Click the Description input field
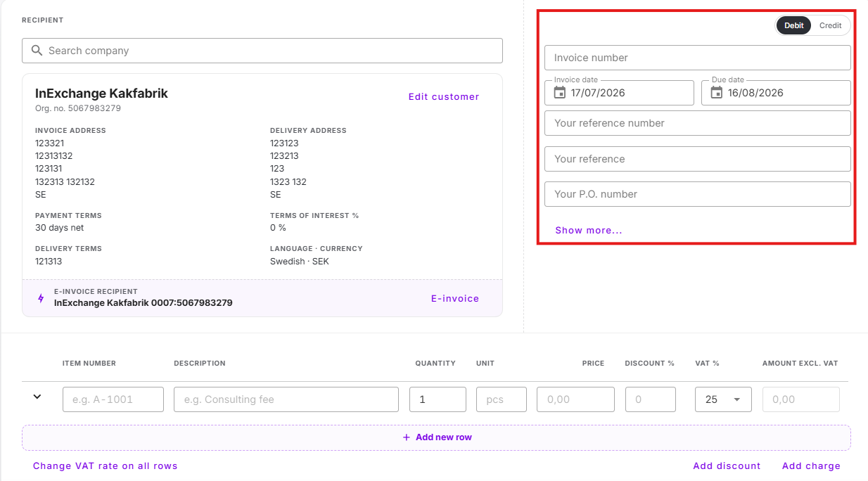The height and width of the screenshot is (481, 868). [x=286, y=399]
